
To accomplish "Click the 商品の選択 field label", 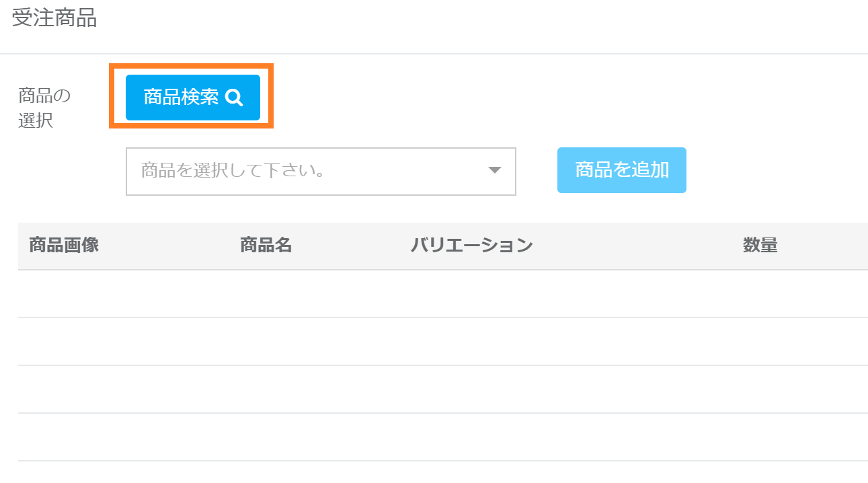I will click(44, 108).
